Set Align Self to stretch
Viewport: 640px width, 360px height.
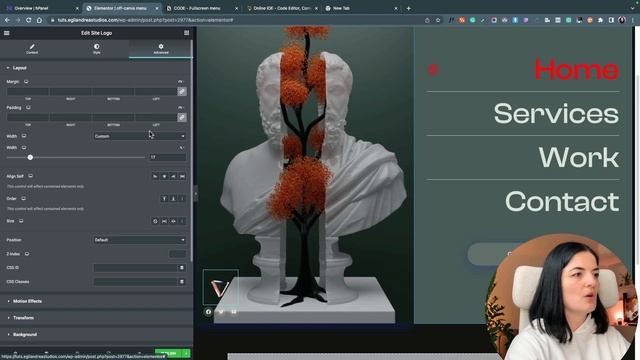(182, 176)
